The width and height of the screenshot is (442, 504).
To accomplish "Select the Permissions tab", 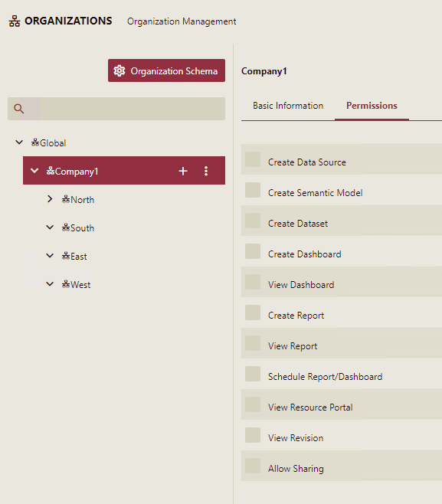I will 372,106.
